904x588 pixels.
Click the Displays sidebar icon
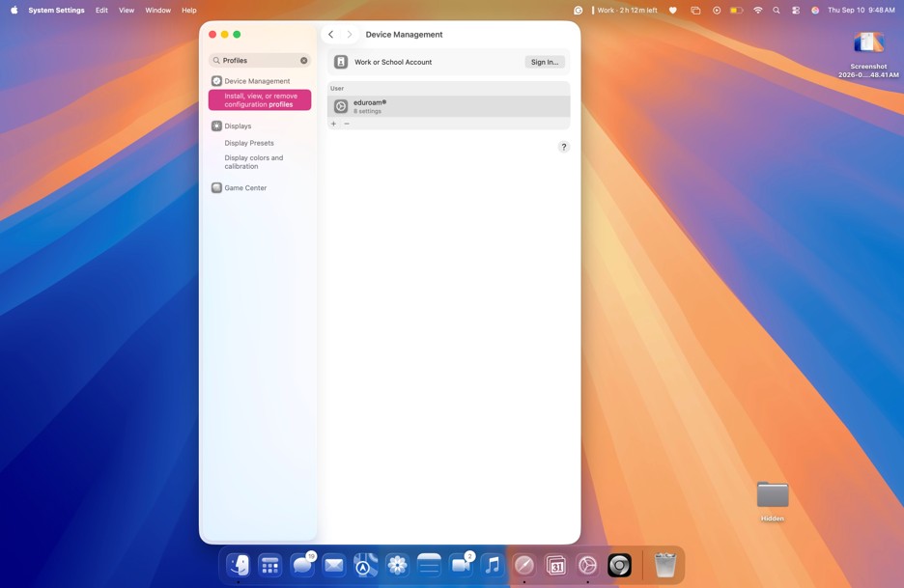pyautogui.click(x=216, y=126)
